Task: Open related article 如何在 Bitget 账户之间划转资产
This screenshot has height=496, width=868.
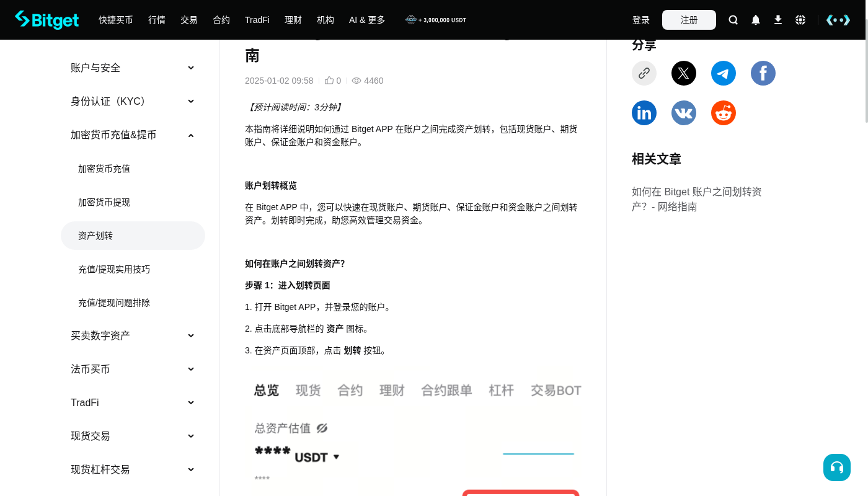Action: (697, 199)
